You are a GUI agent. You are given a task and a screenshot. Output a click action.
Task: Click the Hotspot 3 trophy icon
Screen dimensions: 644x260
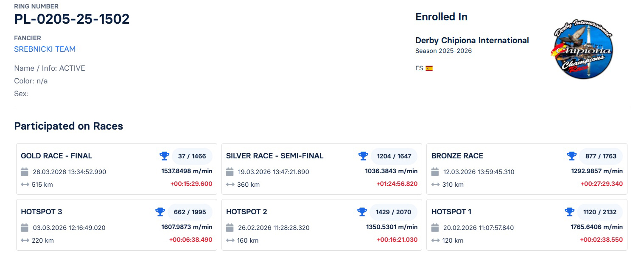[x=160, y=212]
